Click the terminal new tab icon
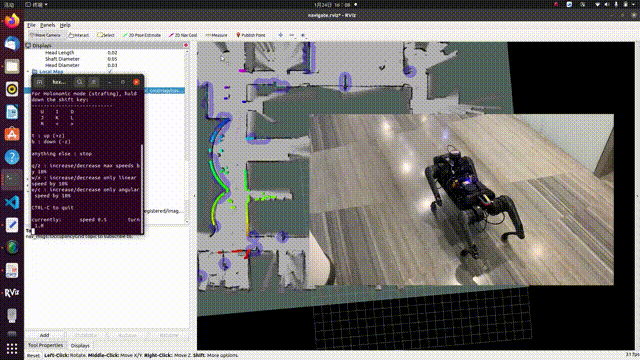640x360 pixels. pyautogui.click(x=40, y=82)
